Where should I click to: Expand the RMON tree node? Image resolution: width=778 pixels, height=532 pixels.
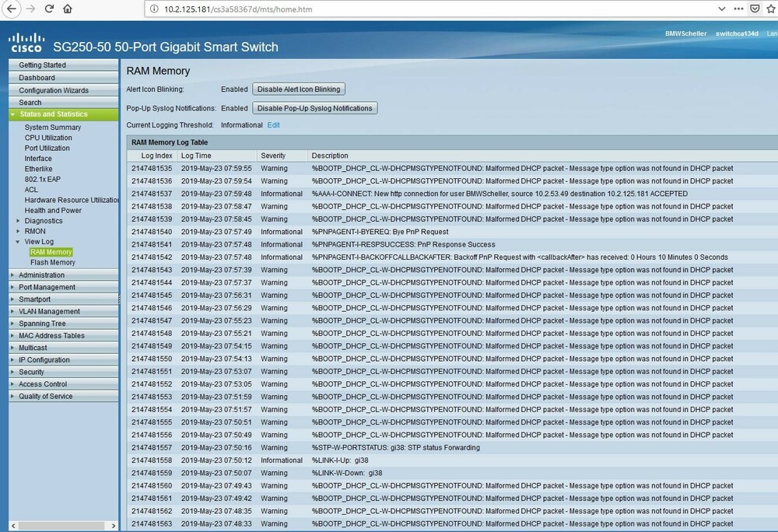19,231
